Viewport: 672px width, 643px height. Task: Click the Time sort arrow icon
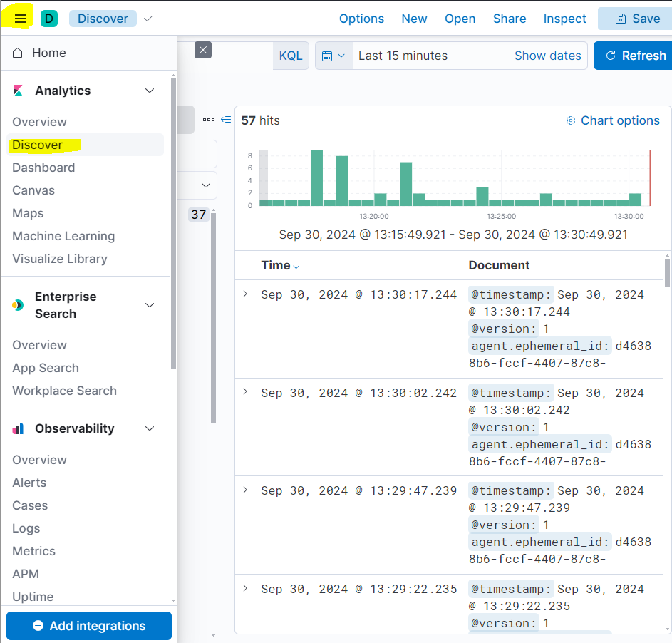[x=296, y=266]
